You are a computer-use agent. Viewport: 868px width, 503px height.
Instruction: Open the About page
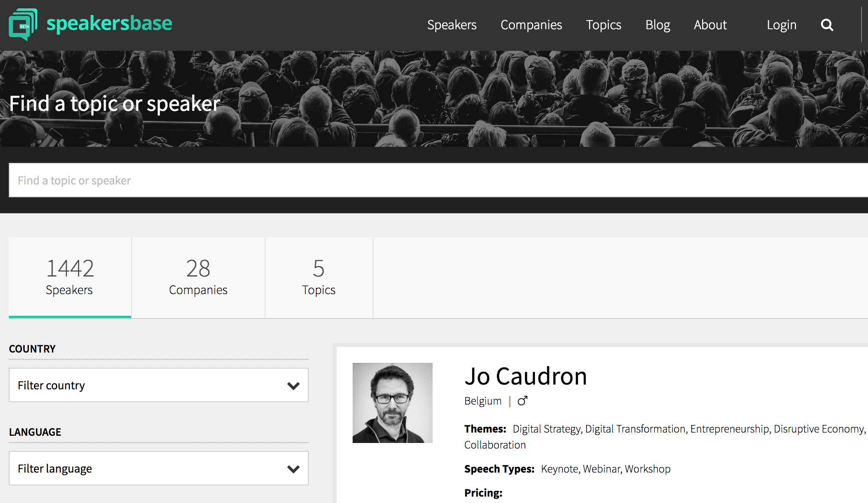pos(710,25)
